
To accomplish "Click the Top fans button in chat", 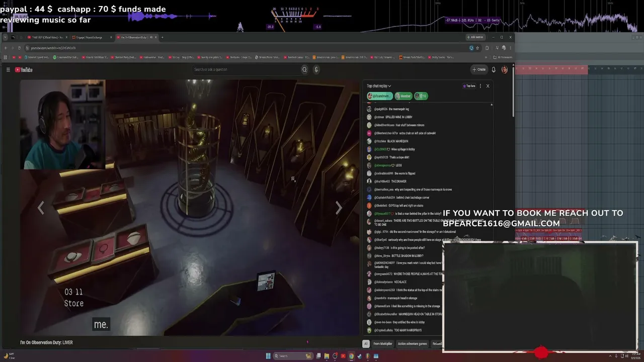I will [469, 86].
